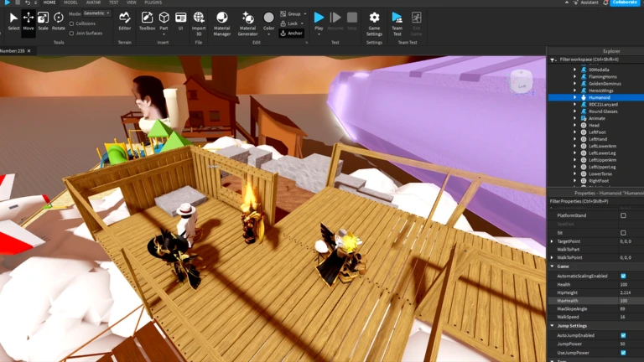Choose the Move tool
The image size is (644, 362).
pos(29,21)
